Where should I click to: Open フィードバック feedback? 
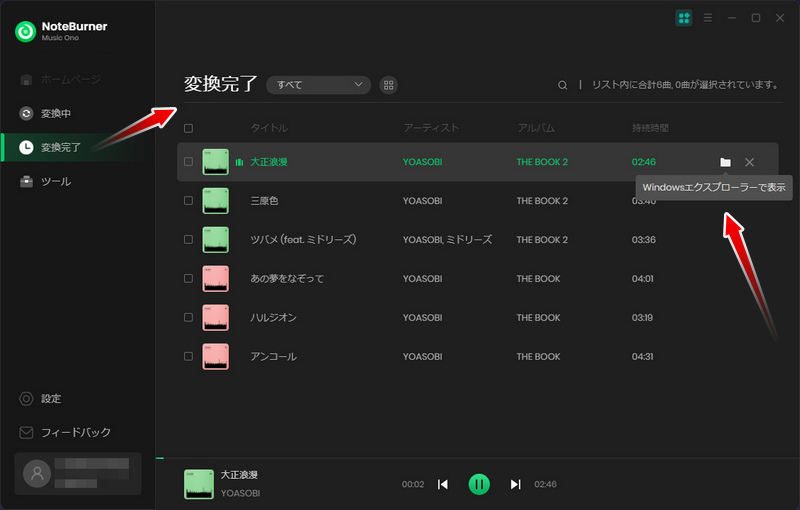(x=65, y=432)
